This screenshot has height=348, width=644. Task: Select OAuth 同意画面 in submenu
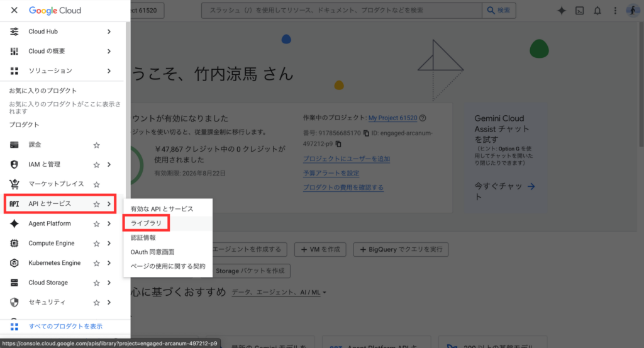pyautogui.click(x=167, y=252)
